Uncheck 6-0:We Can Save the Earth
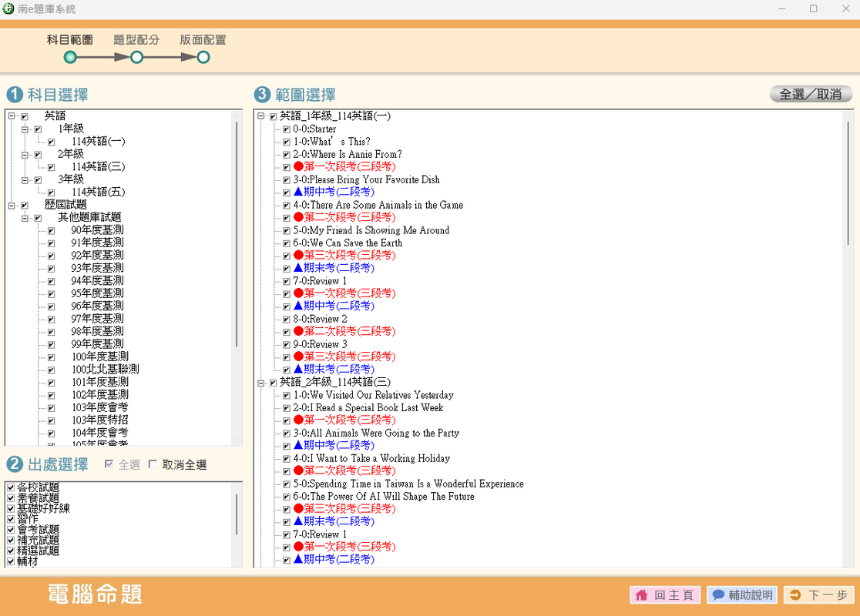This screenshot has width=860, height=616. click(287, 243)
